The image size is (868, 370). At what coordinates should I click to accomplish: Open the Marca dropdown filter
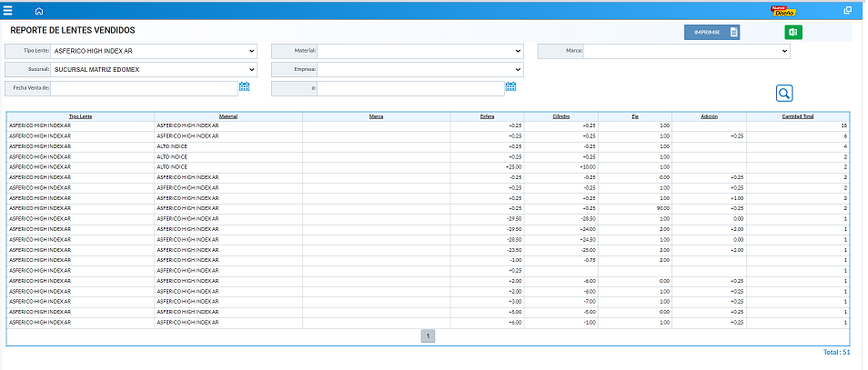(x=686, y=52)
